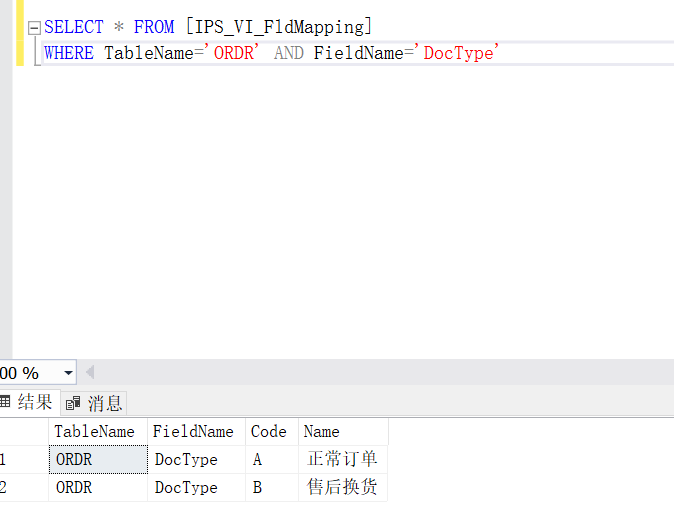Place cursor on SELECT keyword in editor
This screenshot has width=674, height=532.
click(74, 27)
